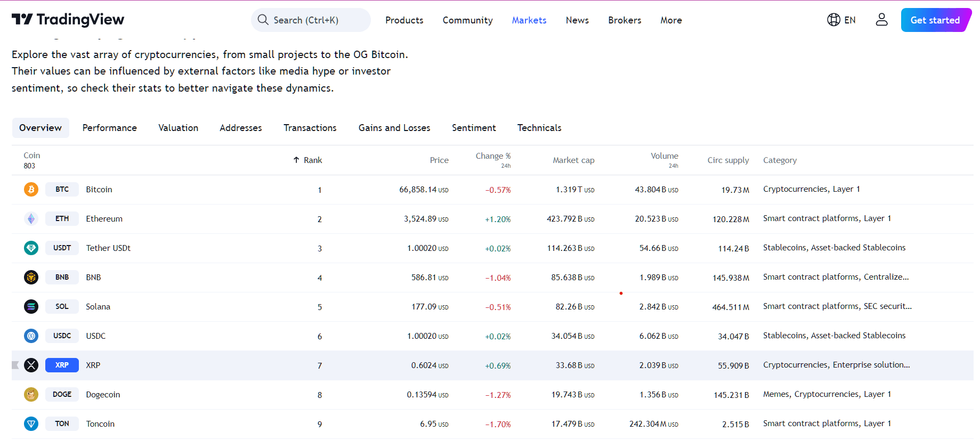Click the flag marker on XRP row
Viewport: 980px width, 440px height.
pyautogui.click(x=15, y=365)
